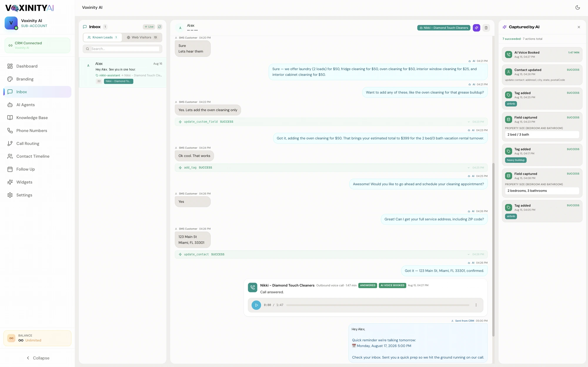Click Alex contact avatar in chat header

180,28
